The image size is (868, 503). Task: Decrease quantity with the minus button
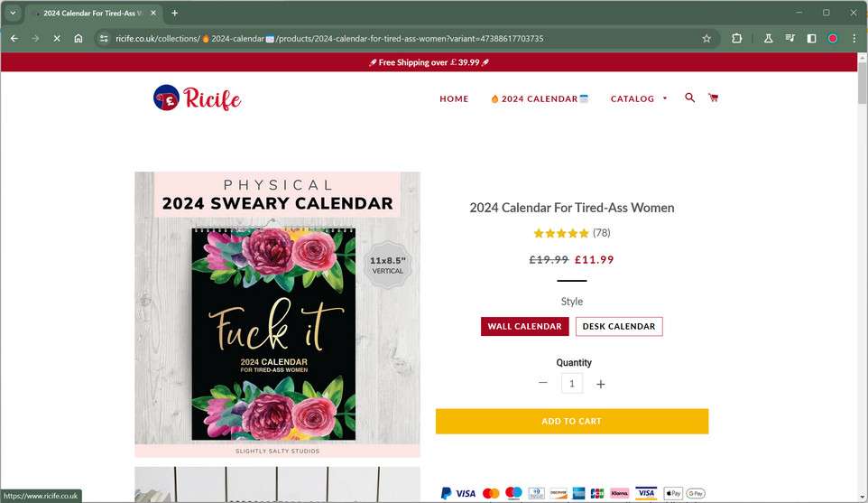(x=543, y=383)
